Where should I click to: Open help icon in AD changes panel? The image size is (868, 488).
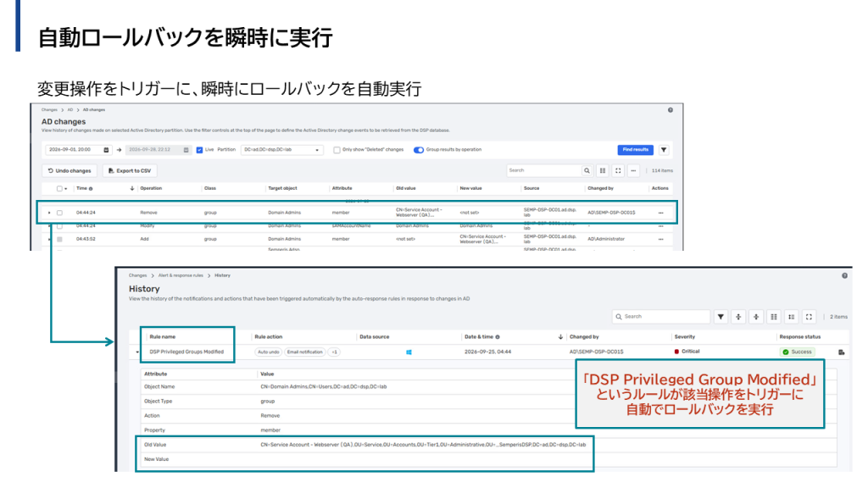click(670, 110)
